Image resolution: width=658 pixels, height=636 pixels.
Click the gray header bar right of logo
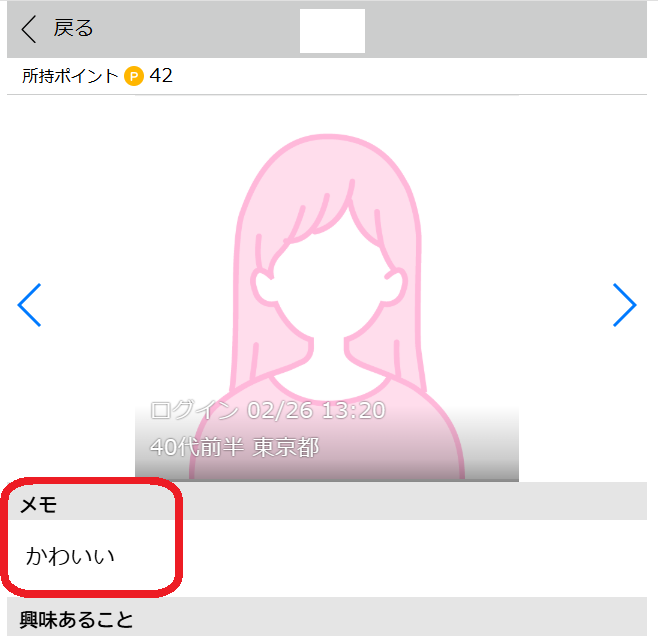pyautogui.click(x=506, y=29)
